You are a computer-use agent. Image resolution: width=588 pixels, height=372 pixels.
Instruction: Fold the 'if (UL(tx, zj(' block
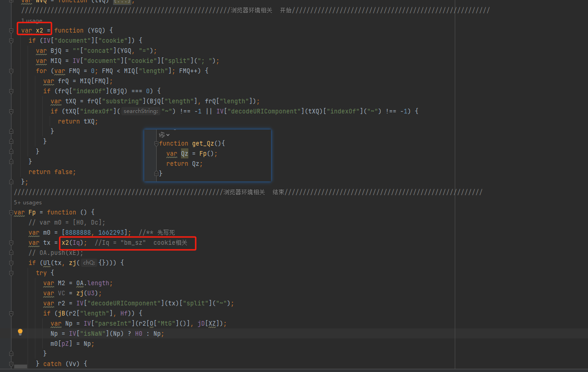click(x=11, y=263)
